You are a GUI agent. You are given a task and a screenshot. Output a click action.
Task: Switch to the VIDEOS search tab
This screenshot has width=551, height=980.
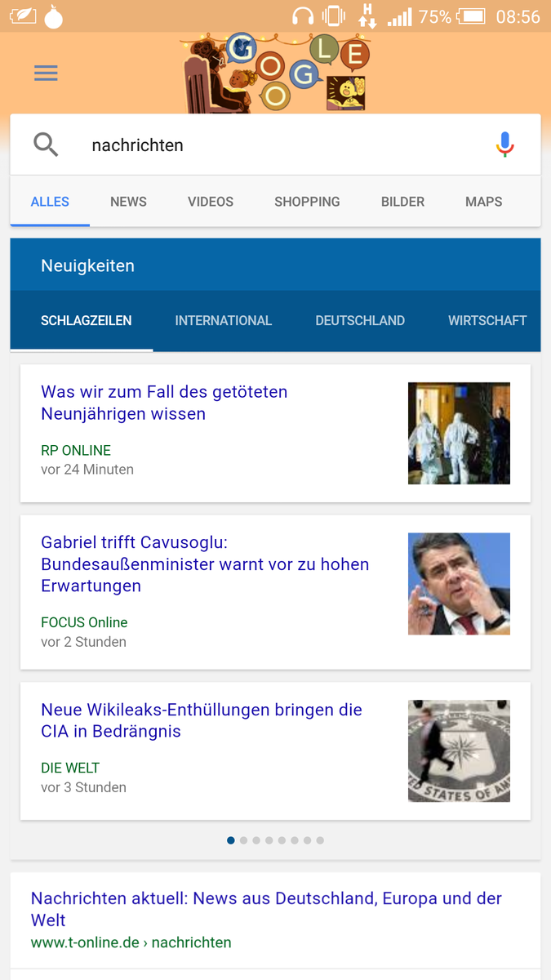click(x=211, y=202)
